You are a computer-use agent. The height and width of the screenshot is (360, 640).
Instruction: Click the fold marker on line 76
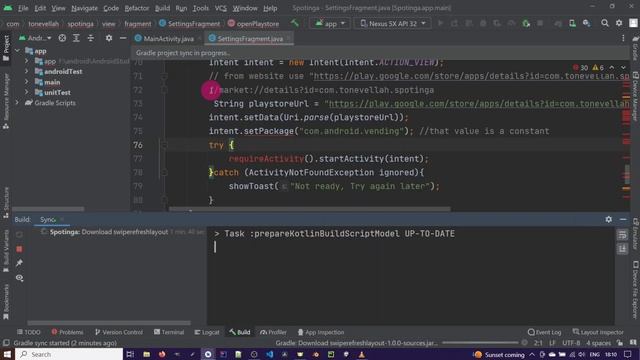[x=164, y=145]
